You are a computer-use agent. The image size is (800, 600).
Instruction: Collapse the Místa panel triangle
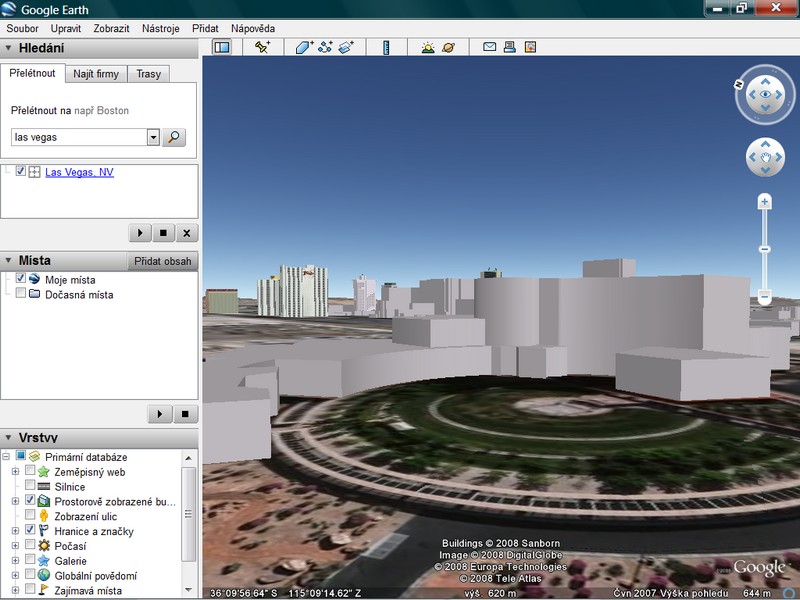point(8,260)
